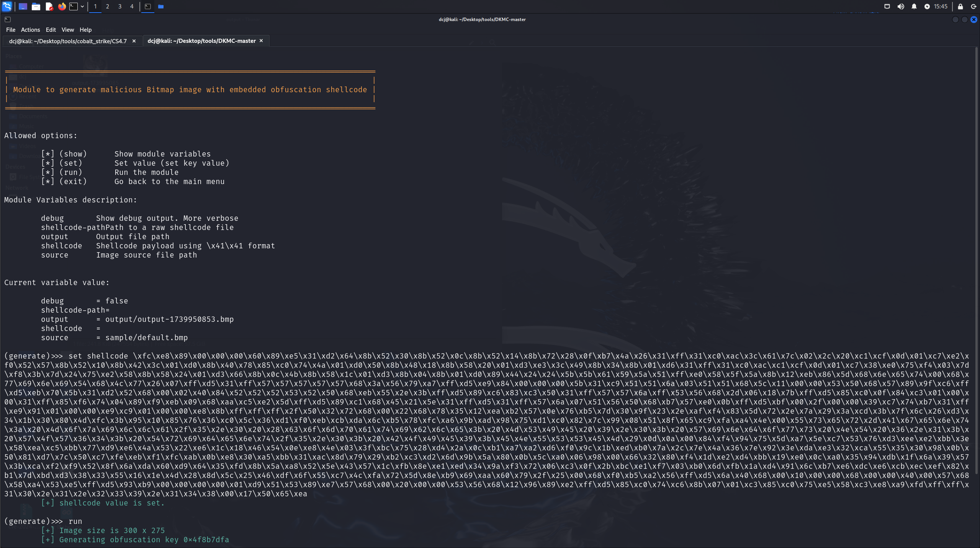Screen dimensions: 980x548
Task: Expand the terminal launcher dropdown arrow
Action: 82,7
